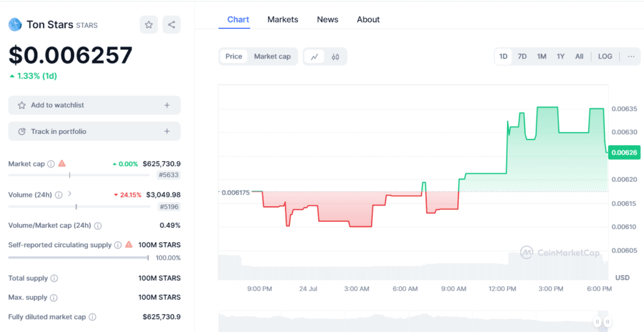644x332 pixels.
Task: Open the three-dots chart options menu
Action: click(x=631, y=57)
